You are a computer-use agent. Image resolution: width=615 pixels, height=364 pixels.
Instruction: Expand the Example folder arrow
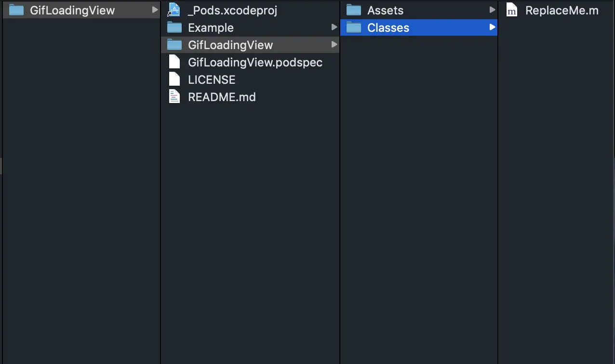(334, 27)
